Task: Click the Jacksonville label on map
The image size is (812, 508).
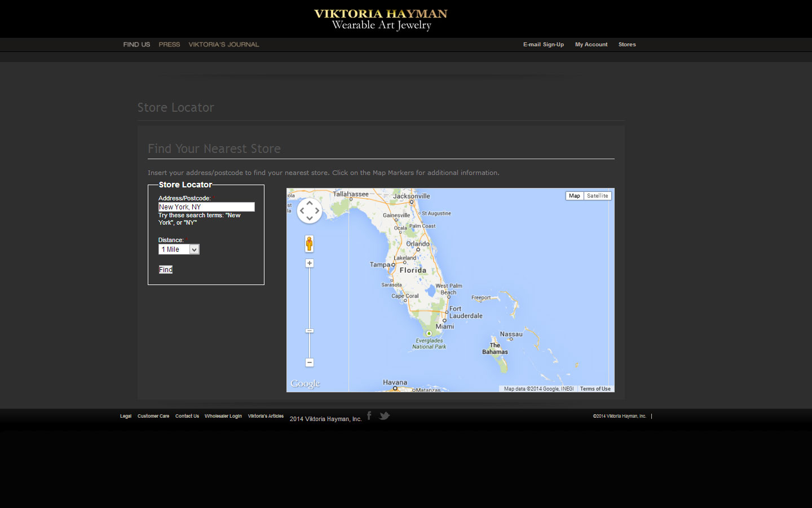Action: coord(412,196)
